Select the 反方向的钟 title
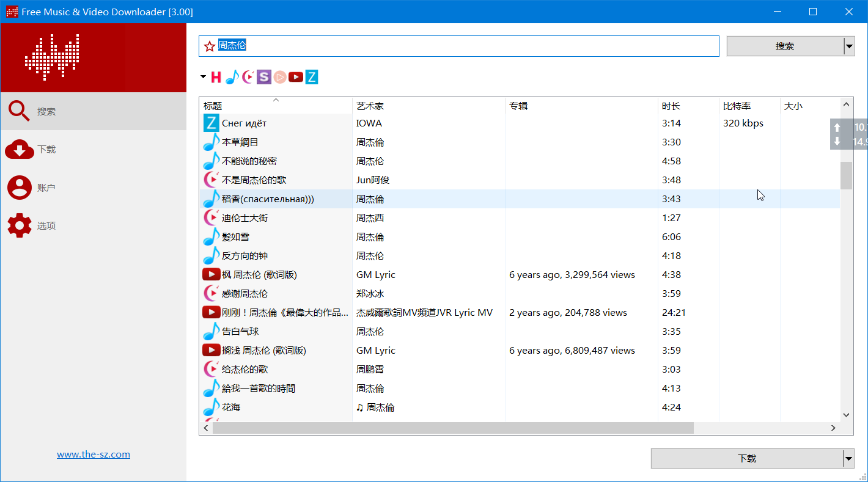 (x=245, y=255)
